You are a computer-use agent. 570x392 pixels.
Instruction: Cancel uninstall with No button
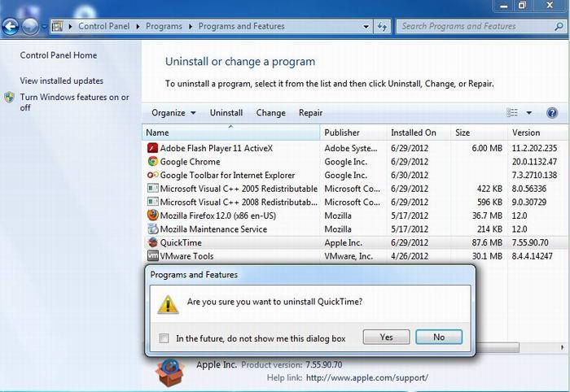coord(439,337)
